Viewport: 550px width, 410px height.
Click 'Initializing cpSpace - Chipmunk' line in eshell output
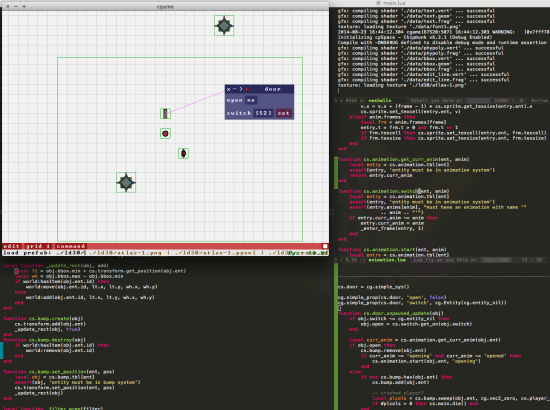point(415,37)
